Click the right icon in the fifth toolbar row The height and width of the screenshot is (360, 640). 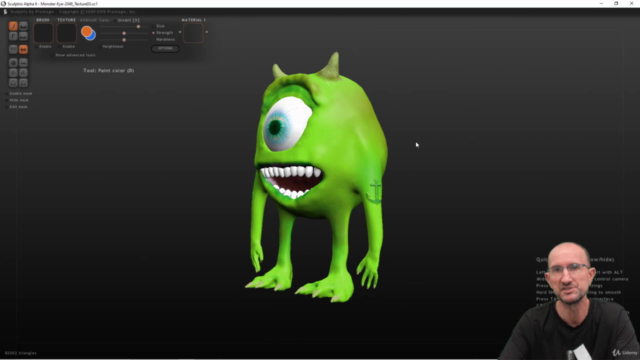tap(23, 73)
